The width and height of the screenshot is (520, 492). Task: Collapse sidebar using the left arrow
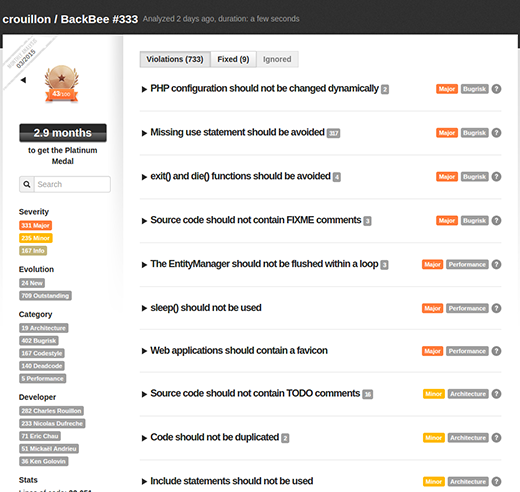click(x=23, y=80)
